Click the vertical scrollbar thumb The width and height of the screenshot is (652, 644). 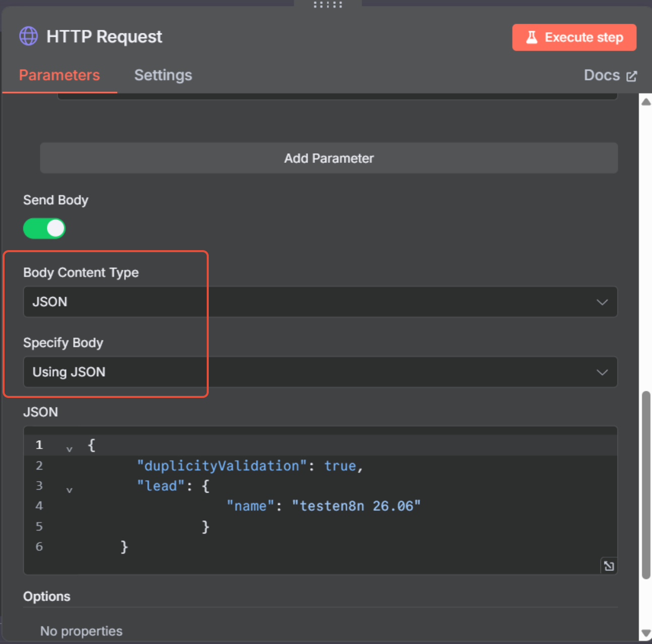tap(645, 485)
